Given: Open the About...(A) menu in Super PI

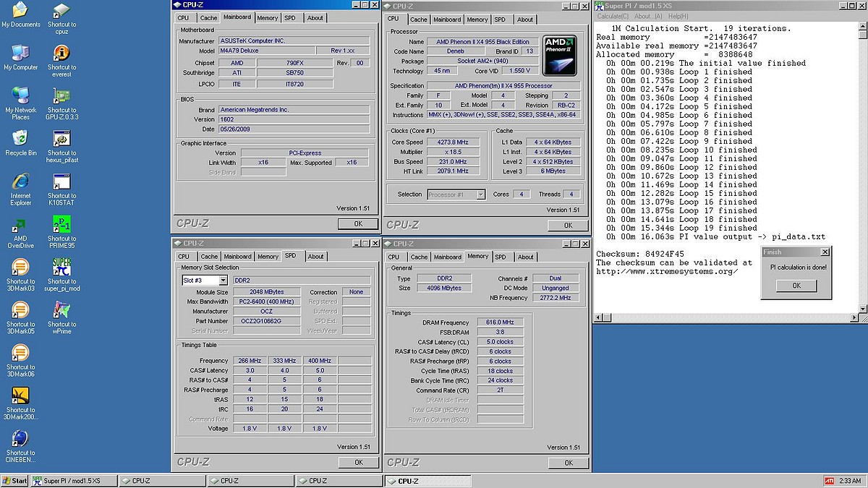Looking at the screenshot, I should point(648,16).
